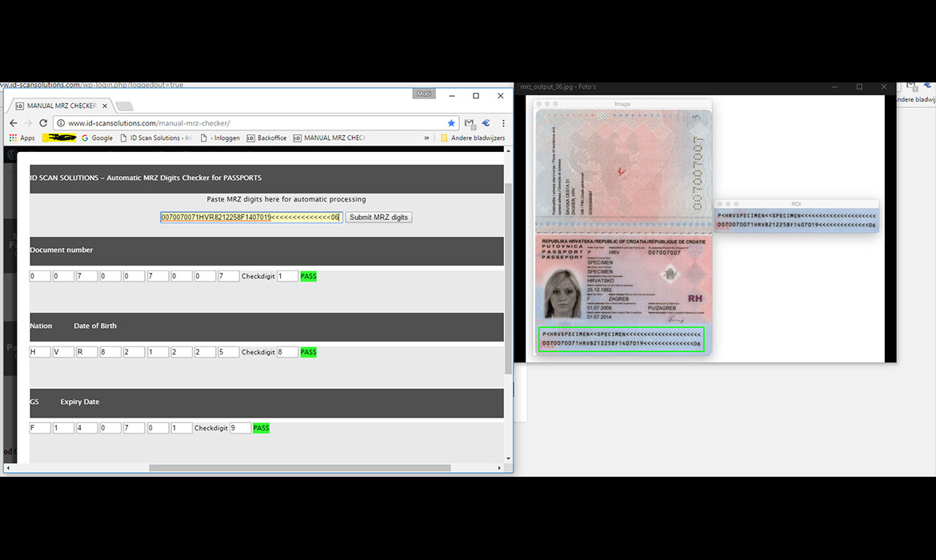
Task: Open the Apps grid in bookmarks bar
Action: point(14,138)
